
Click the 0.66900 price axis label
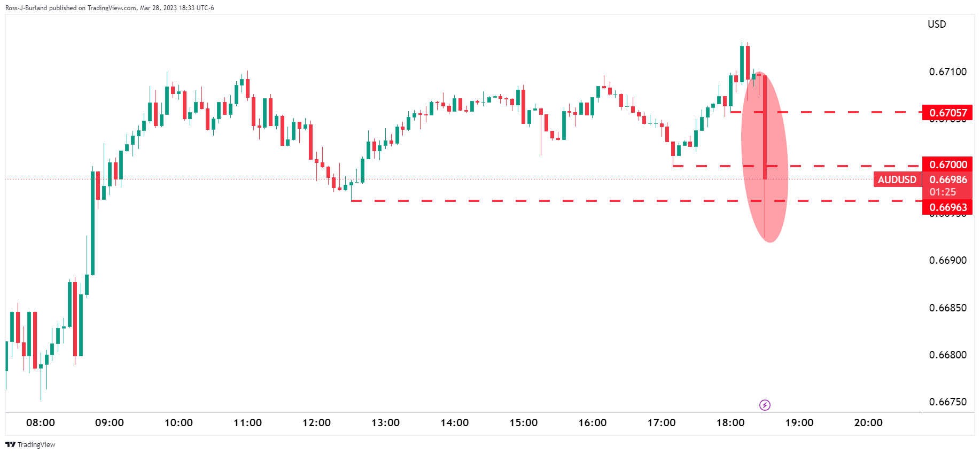coord(947,260)
